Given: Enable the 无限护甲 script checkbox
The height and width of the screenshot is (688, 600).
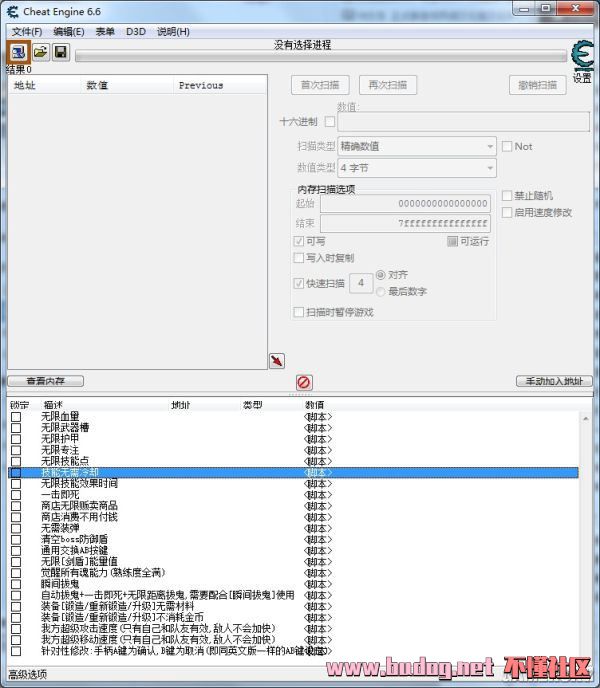Looking at the screenshot, I should click(x=16, y=439).
